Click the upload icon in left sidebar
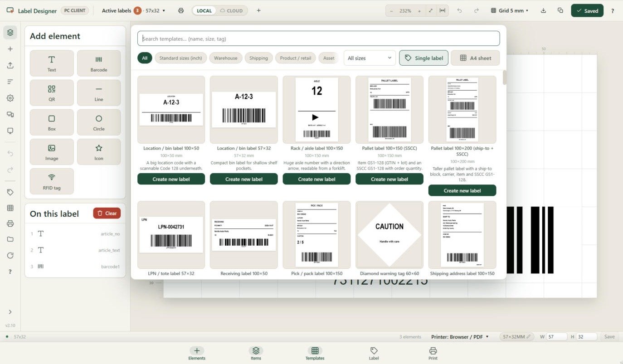This screenshot has height=364, width=623. point(10,65)
